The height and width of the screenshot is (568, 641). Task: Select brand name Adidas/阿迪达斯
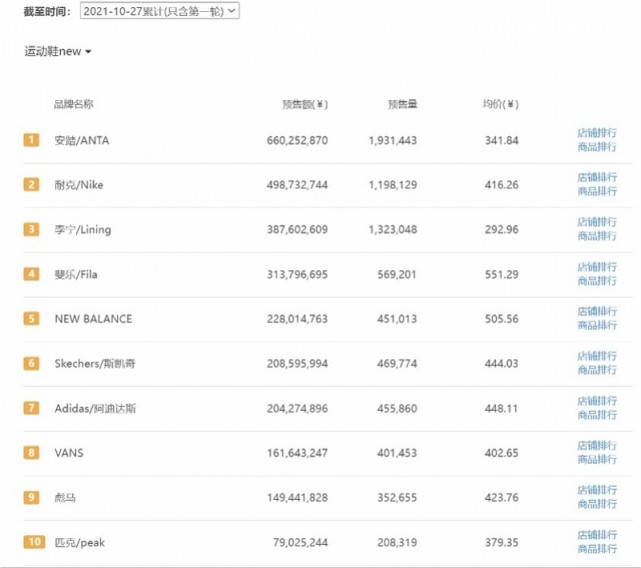coord(95,409)
